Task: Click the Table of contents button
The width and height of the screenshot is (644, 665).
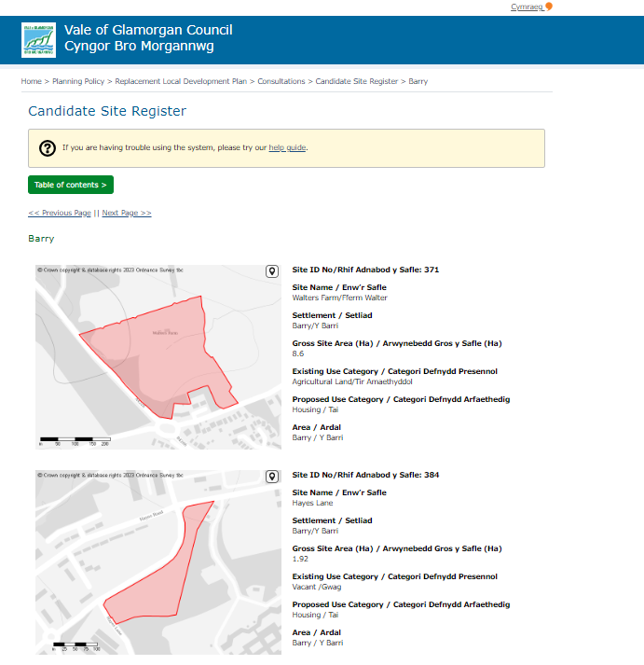Action: click(71, 185)
